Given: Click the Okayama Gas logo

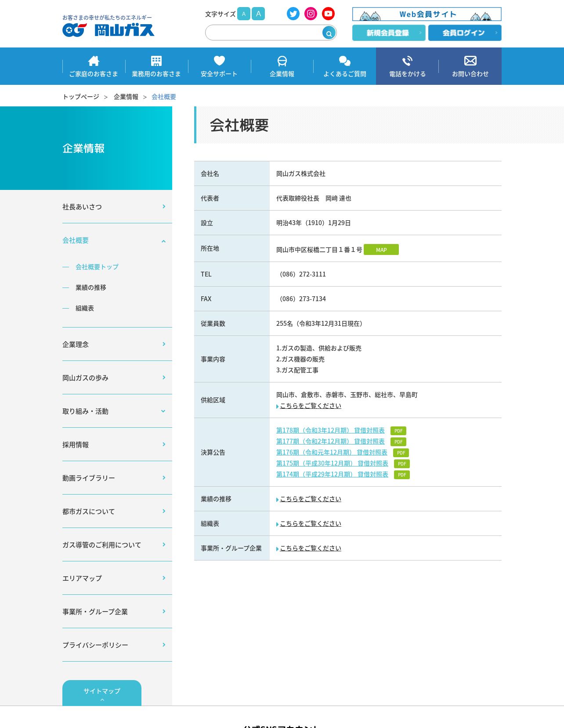Looking at the screenshot, I should coord(108,29).
